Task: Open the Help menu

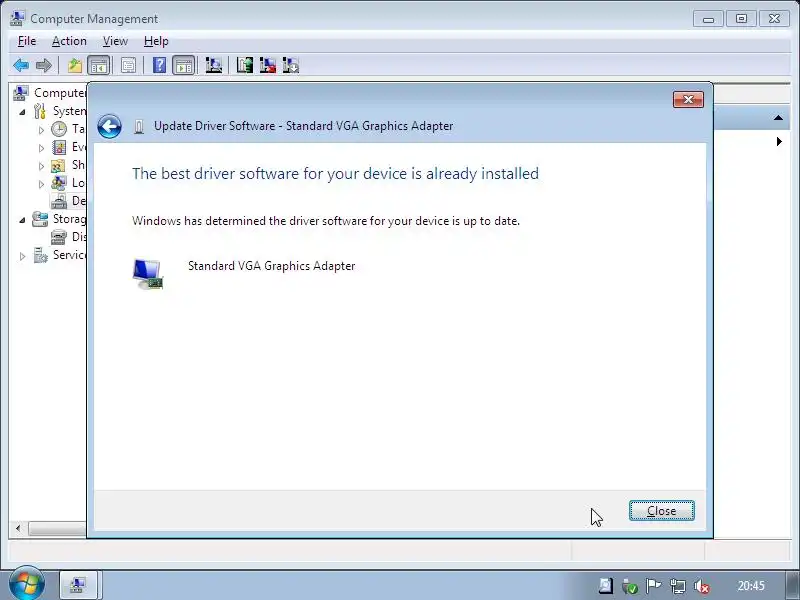Action: tap(156, 41)
